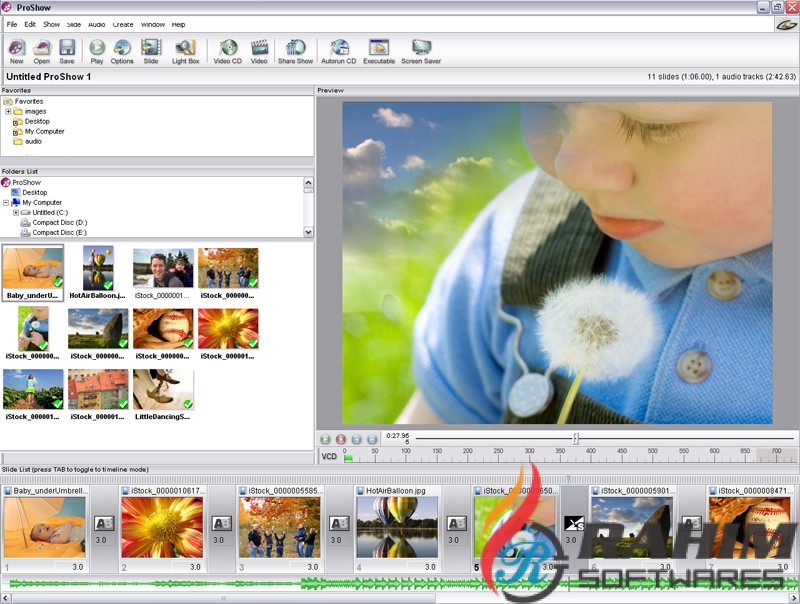
Task: Select the Share Show toolbar icon
Action: (295, 50)
